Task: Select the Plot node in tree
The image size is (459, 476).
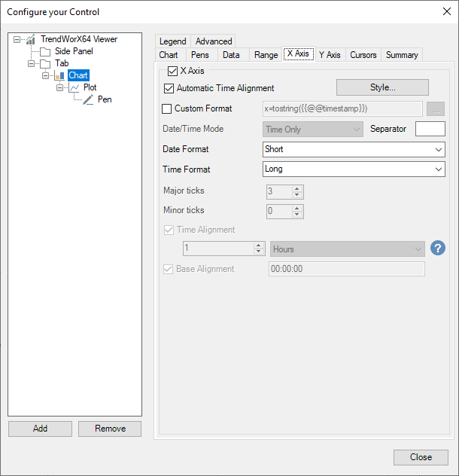Action: (90, 87)
